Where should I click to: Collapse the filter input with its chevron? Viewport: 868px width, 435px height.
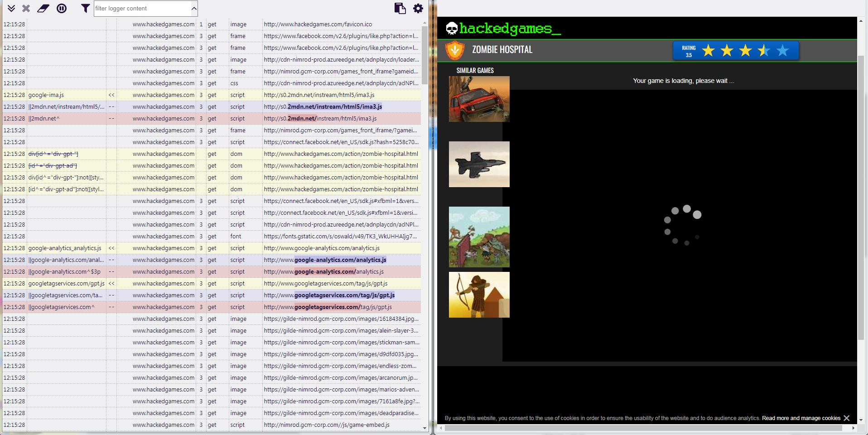(x=194, y=8)
